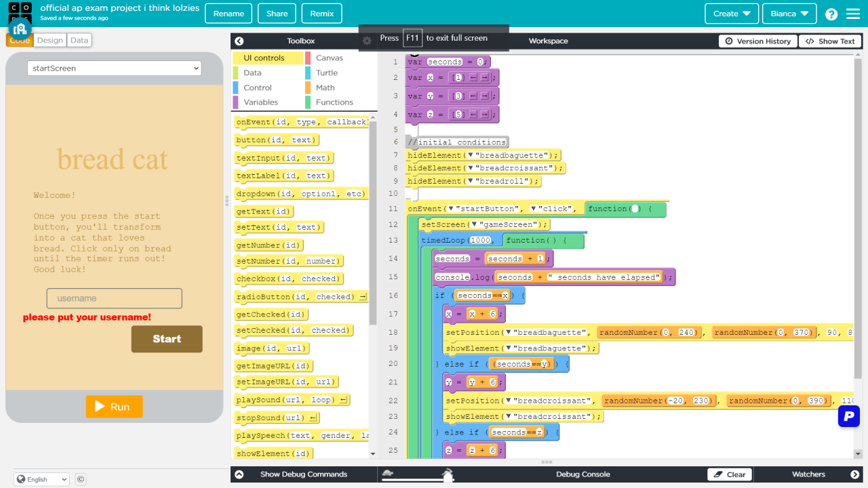
Task: Adjust the turtle-rabbit execution speed slider
Action: click(x=448, y=475)
